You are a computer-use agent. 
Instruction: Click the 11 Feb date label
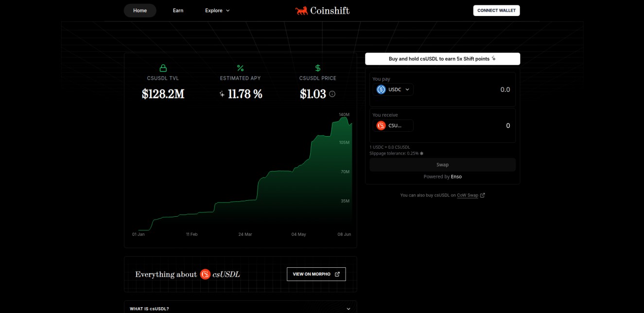click(191, 234)
